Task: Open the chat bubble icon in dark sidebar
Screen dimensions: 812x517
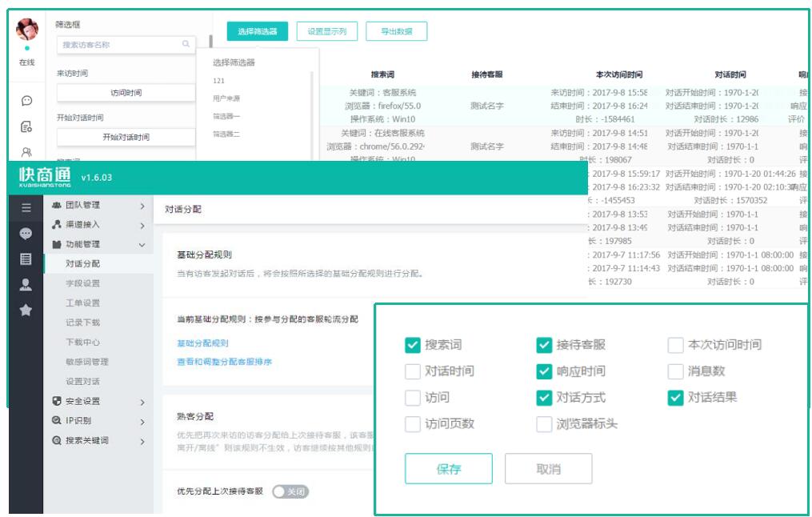Action: click(26, 234)
